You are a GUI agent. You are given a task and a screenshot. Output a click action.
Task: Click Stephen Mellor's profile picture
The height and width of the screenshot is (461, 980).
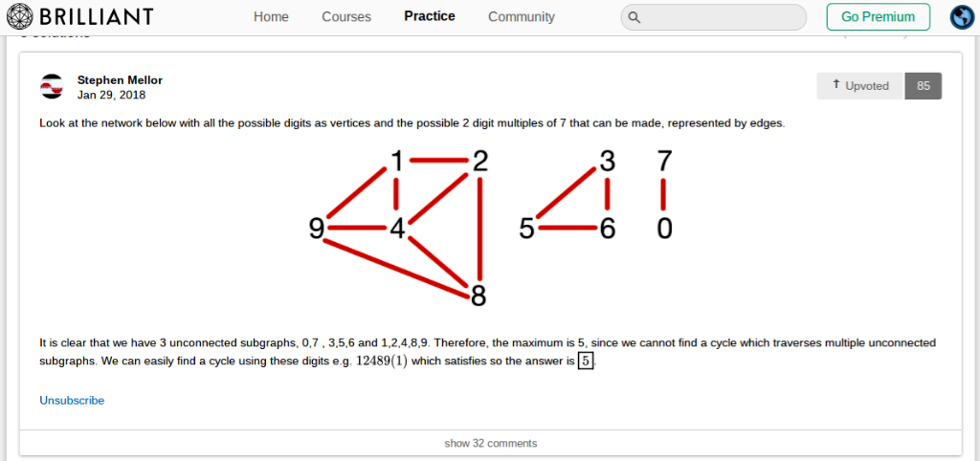[52, 87]
